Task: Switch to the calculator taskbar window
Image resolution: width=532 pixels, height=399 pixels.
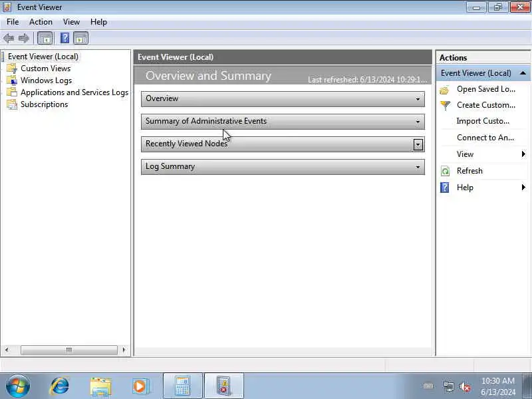Action: coord(182,386)
